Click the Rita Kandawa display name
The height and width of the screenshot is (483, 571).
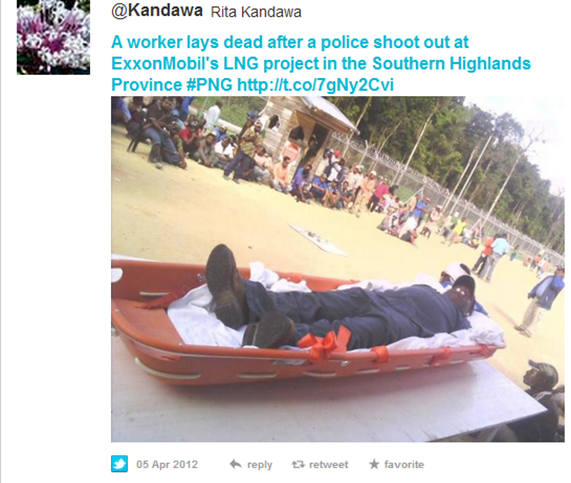(x=256, y=12)
